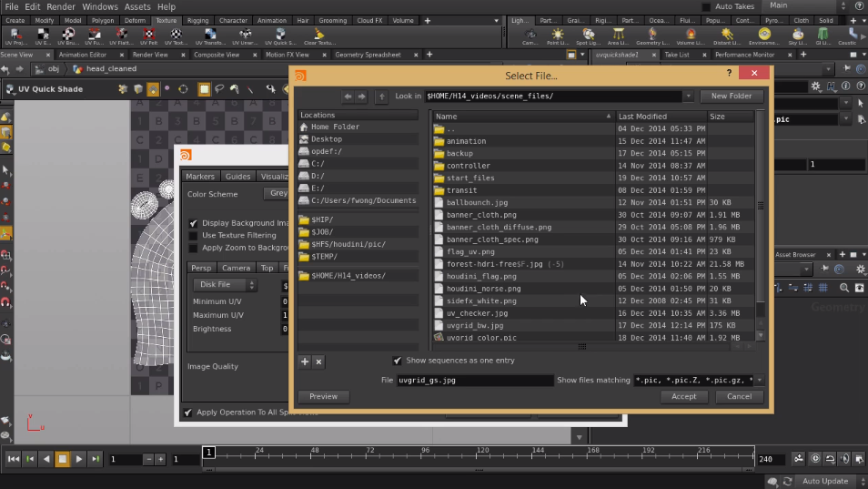The width and height of the screenshot is (868, 489).
Task: Toggle Show sequences as one entry
Action: (397, 361)
